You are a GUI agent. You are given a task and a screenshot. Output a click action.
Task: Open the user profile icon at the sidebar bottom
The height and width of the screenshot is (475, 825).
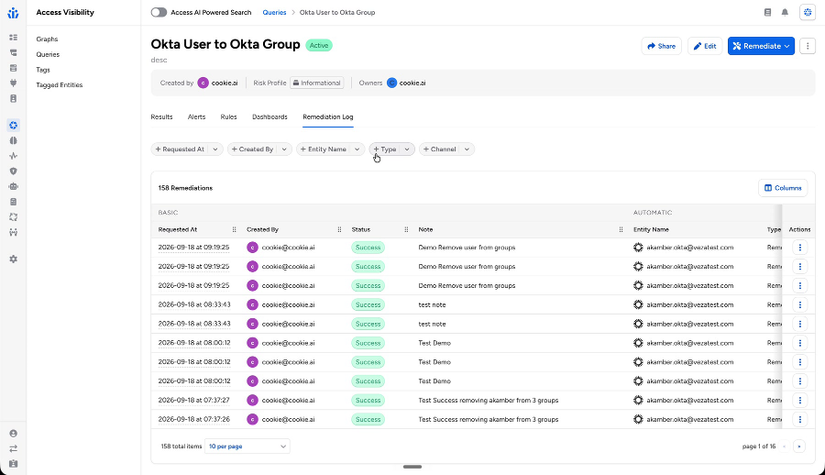13,433
